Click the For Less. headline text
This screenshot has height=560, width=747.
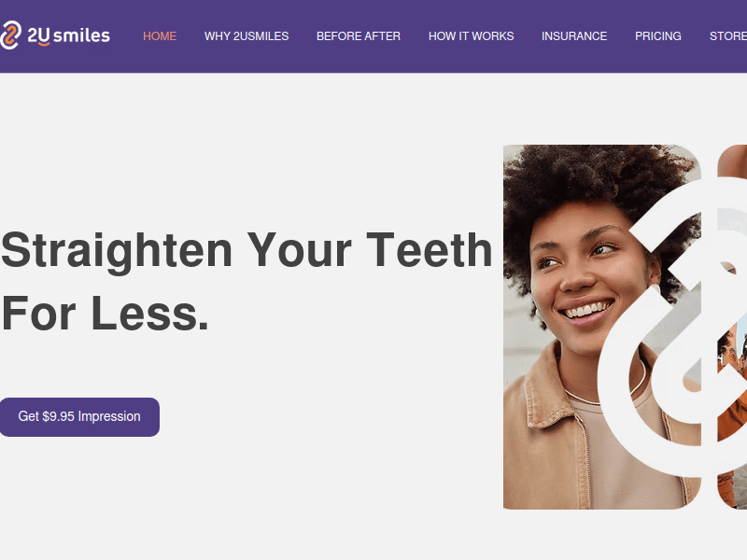click(x=105, y=314)
